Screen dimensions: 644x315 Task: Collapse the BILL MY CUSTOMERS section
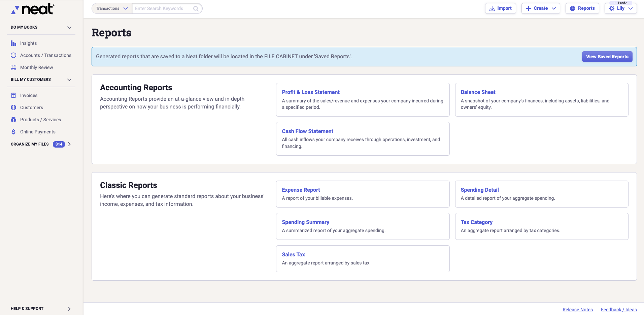(x=69, y=80)
